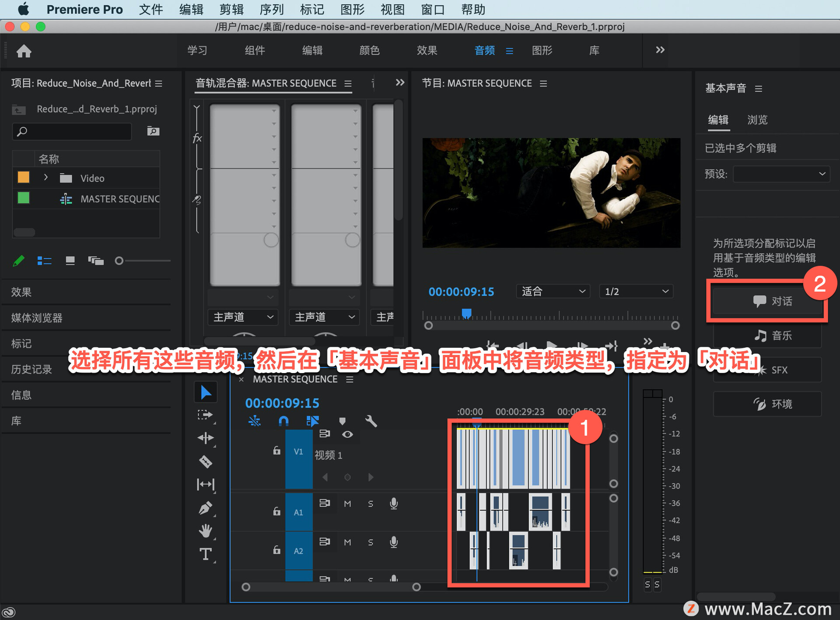
Task: Click the project panel search field
Action: tap(72, 131)
